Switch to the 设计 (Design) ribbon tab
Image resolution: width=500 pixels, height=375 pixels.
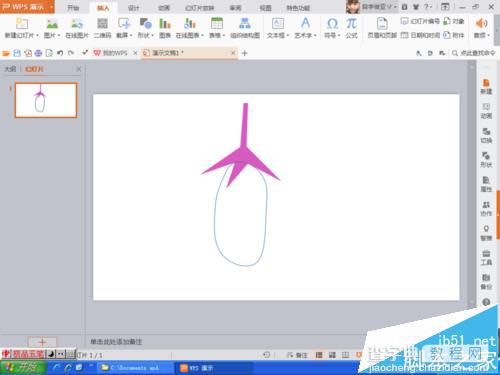(133, 8)
